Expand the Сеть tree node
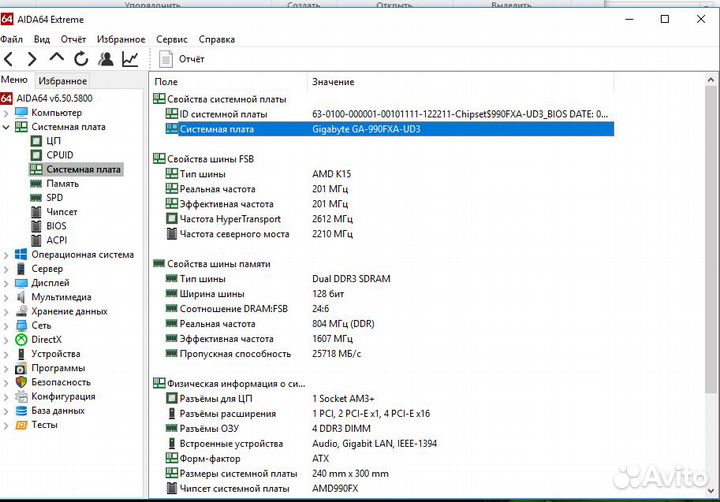Image resolution: width=720 pixels, height=502 pixels. 6,326
